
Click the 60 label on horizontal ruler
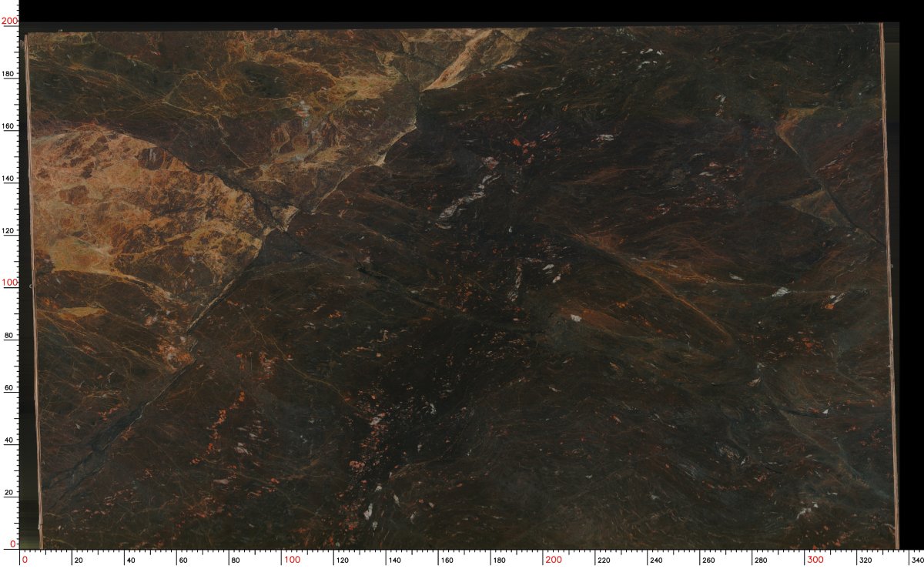(182, 561)
